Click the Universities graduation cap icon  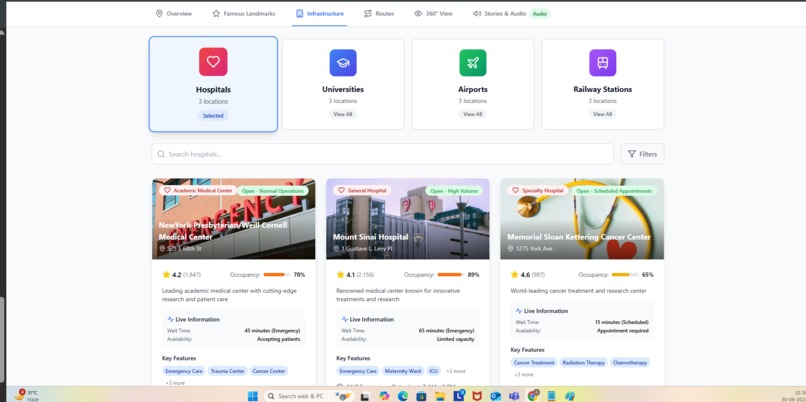(x=343, y=63)
